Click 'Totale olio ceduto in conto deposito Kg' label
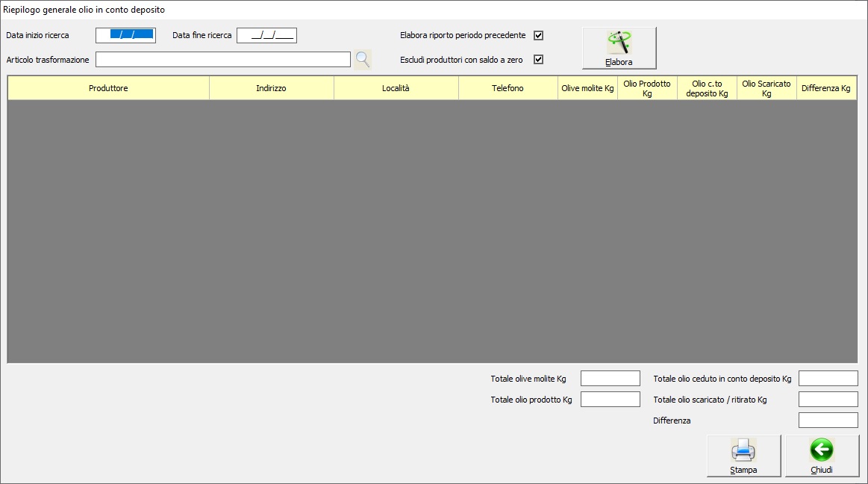This screenshot has width=868, height=484. 722,379
